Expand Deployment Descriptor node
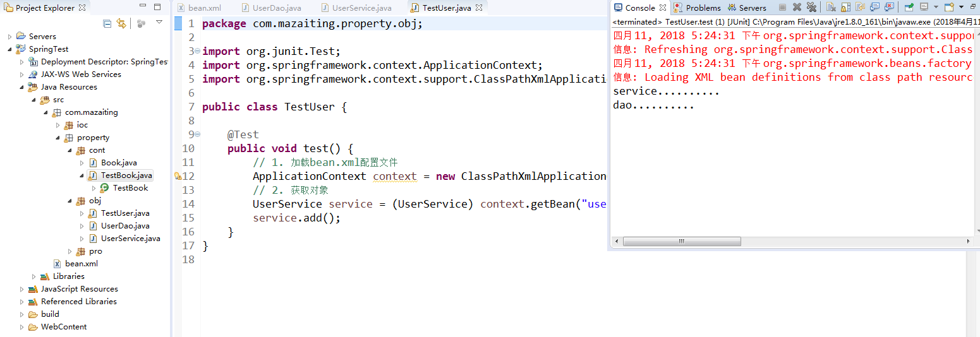 tap(21, 62)
